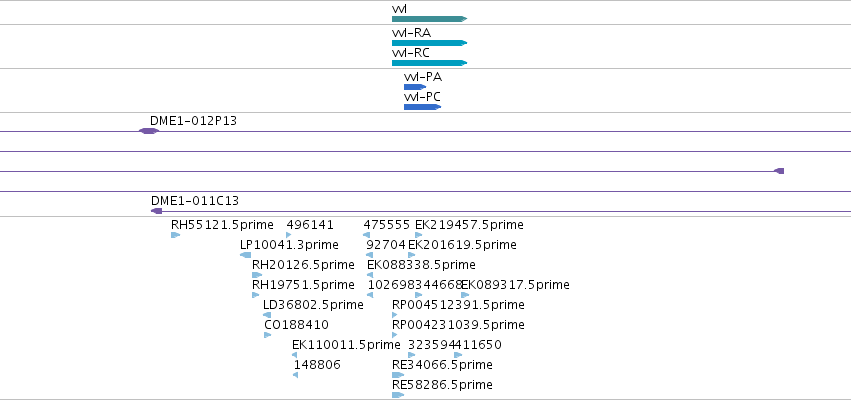The image size is (851, 400).
Task: Select the RH20126.5prime feature arrow
Action: point(257,275)
